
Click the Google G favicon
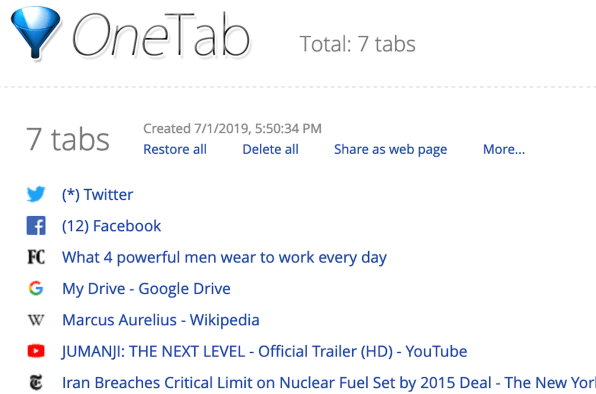[36, 288]
